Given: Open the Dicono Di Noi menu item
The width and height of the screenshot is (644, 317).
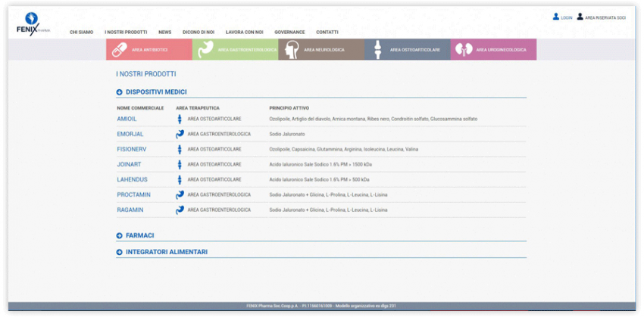Looking at the screenshot, I should 199,32.
